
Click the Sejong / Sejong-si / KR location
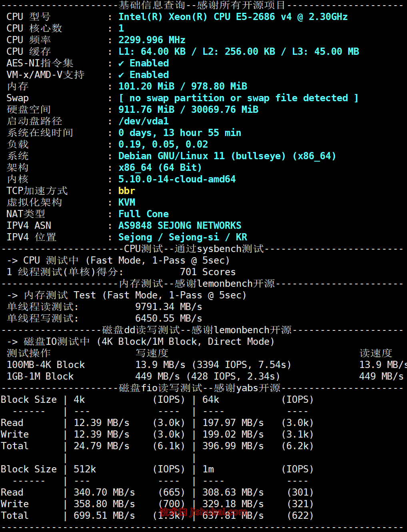pyautogui.click(x=183, y=237)
